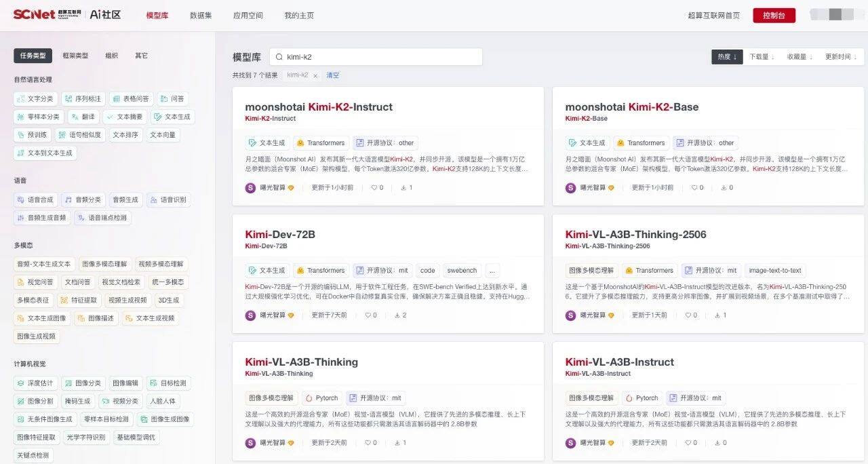Filter by 文字分类 task tag
868x464 pixels.
(35, 98)
